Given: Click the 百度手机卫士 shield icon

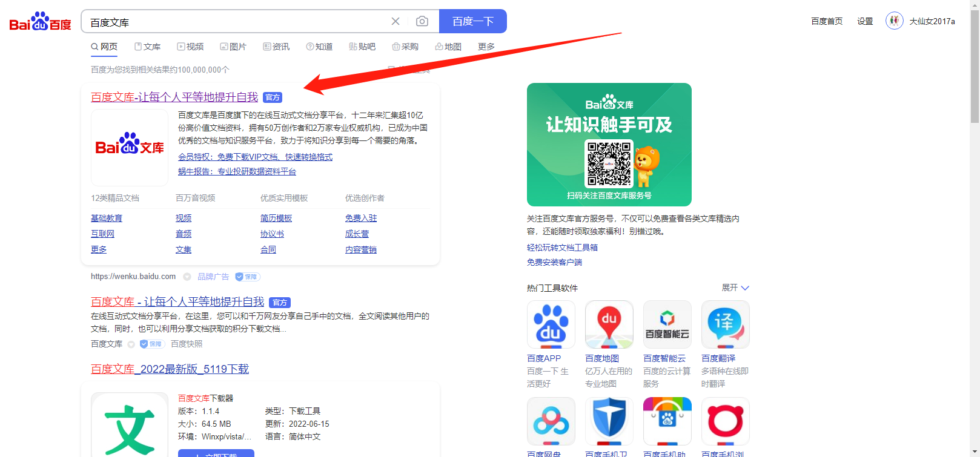Looking at the screenshot, I should (609, 421).
